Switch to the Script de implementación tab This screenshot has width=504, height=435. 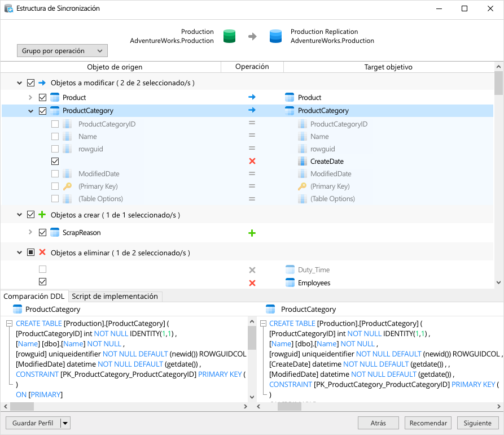(115, 296)
